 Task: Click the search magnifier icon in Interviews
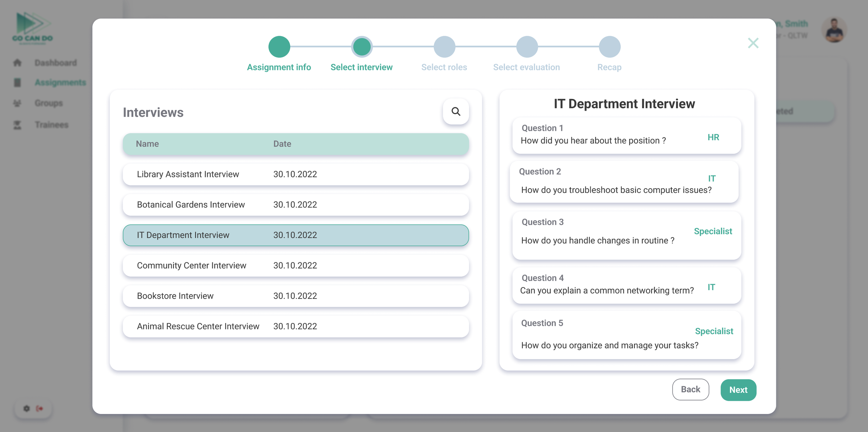pyautogui.click(x=456, y=111)
